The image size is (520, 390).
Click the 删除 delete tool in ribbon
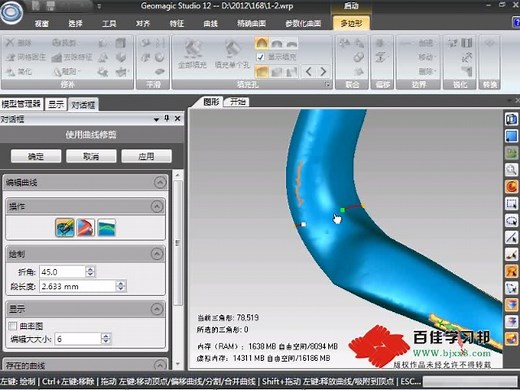[19, 43]
